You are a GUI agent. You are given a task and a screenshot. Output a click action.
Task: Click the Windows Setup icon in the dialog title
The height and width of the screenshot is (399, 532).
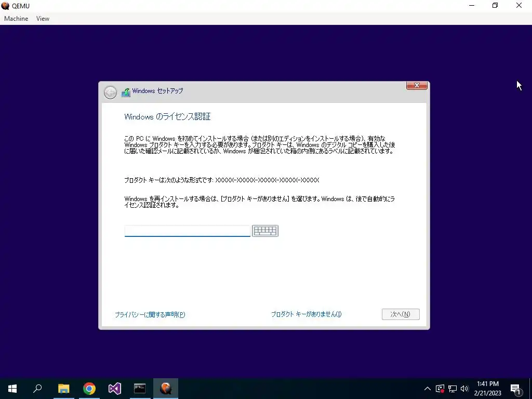[126, 92]
